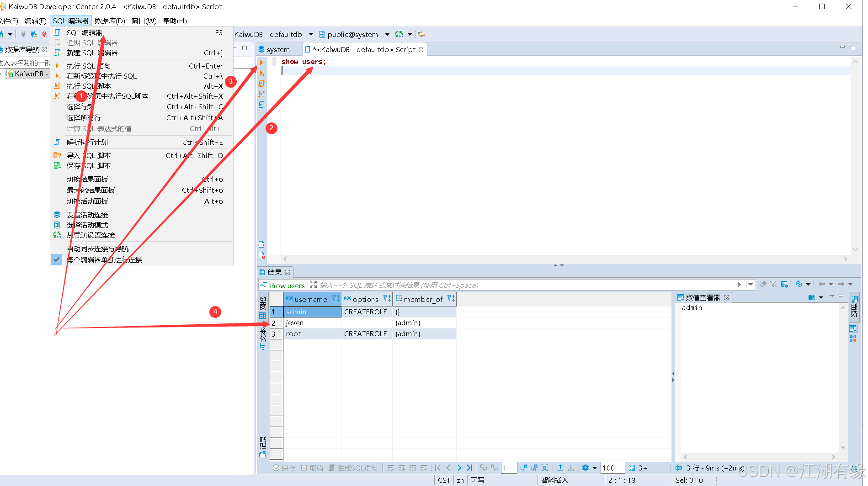Open the dropdown beside the value viewer book icon
The width and height of the screenshot is (868, 486).
[x=821, y=297]
